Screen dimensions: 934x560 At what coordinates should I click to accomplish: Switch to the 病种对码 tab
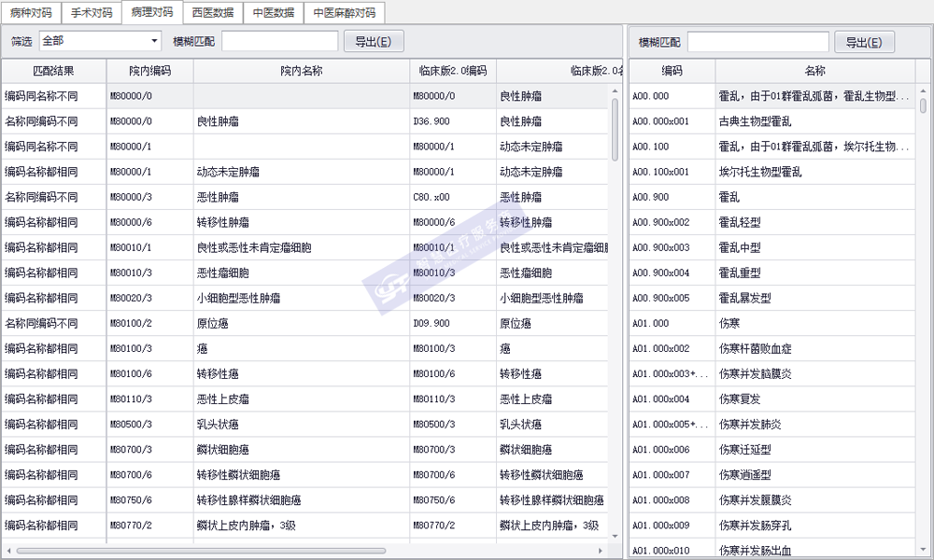point(32,13)
